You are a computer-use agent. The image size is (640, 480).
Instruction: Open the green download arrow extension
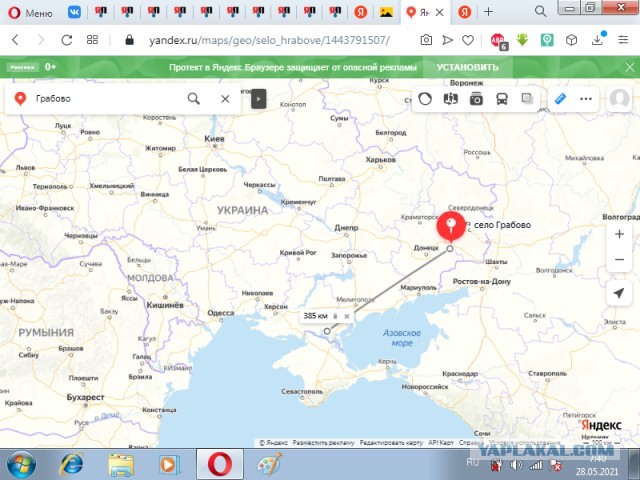pos(522,40)
